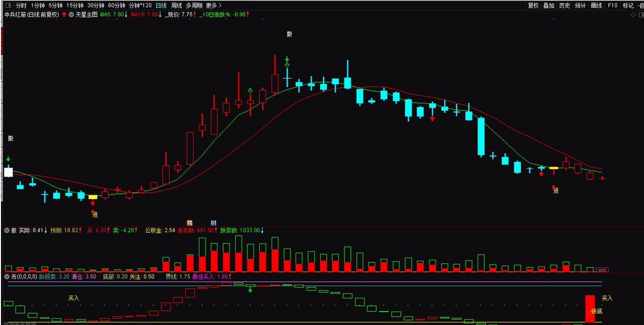Switch to 日线 daily chart
The height and width of the screenshot is (325, 644).
[x=161, y=6]
